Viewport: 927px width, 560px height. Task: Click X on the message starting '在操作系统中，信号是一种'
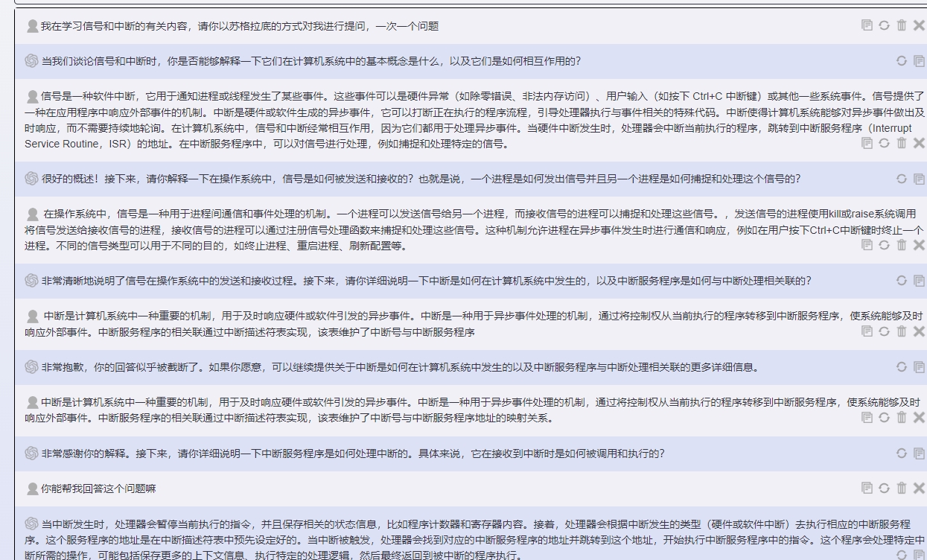[x=919, y=244]
